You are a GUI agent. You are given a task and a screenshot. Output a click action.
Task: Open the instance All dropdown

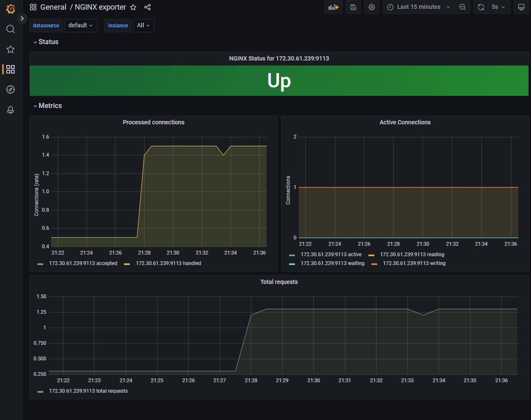click(x=143, y=26)
